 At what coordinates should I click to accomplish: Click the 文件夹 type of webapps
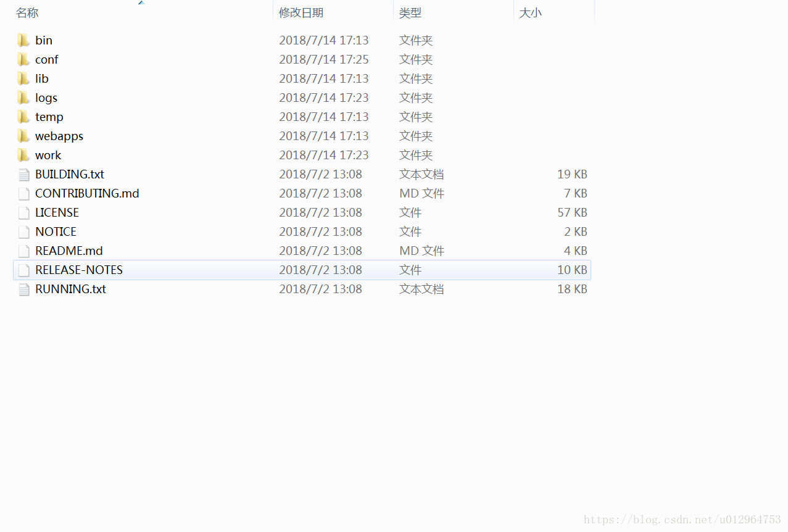[x=416, y=136]
